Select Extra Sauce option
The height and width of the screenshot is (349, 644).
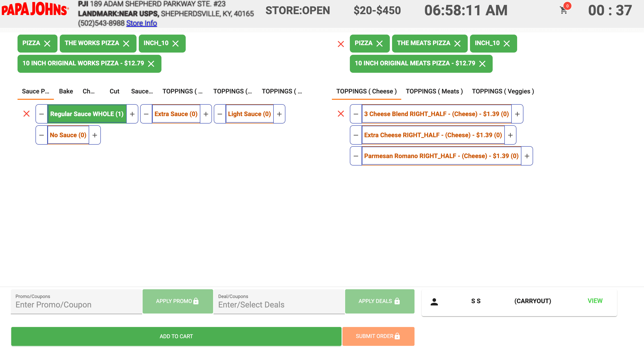pyautogui.click(x=176, y=114)
